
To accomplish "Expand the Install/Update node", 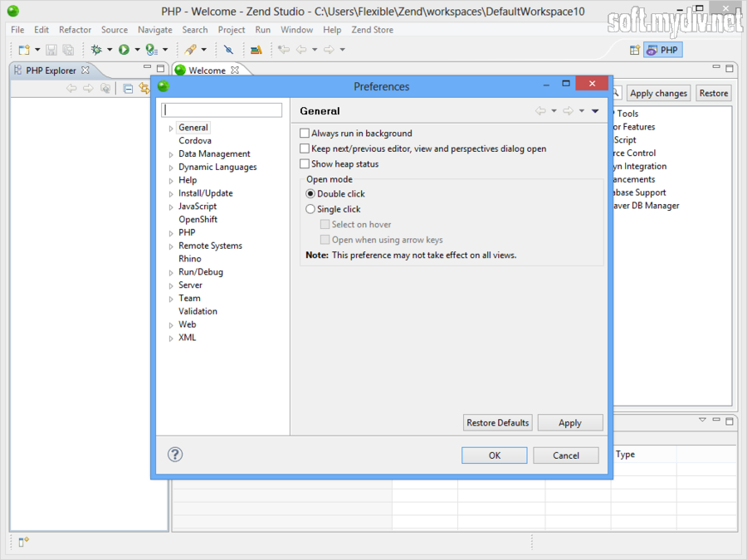I will pyautogui.click(x=170, y=194).
